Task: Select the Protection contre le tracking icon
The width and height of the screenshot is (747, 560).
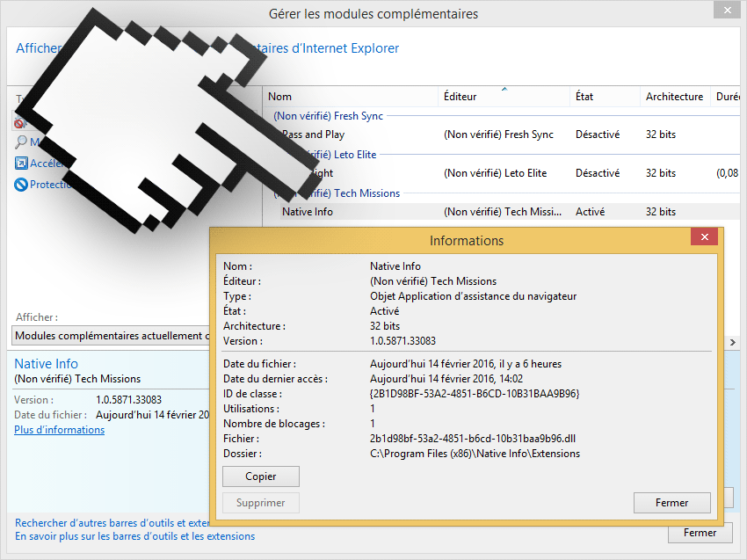Action: point(21,184)
